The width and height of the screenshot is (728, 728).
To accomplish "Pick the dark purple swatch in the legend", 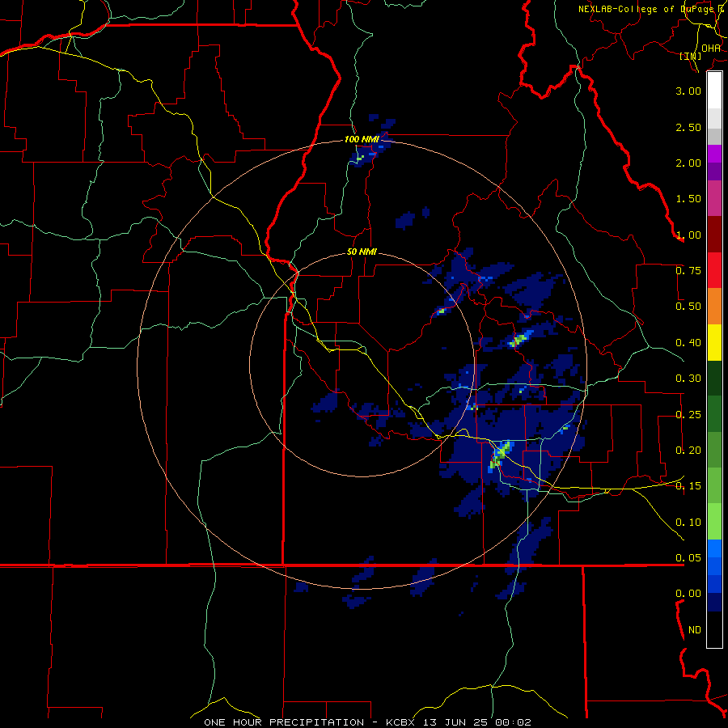I will click(714, 171).
